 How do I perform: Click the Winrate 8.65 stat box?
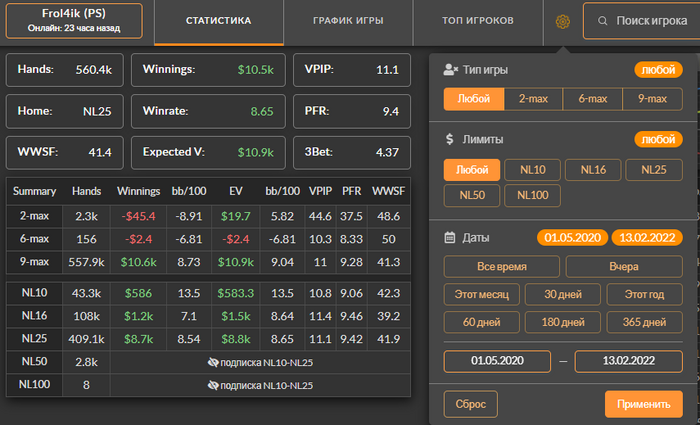tap(208, 111)
